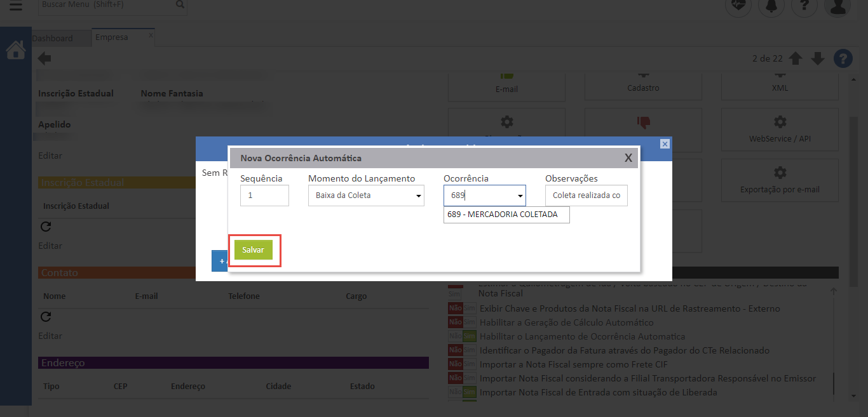Click the green Salvar button
This screenshot has height=417, width=868.
click(x=253, y=250)
